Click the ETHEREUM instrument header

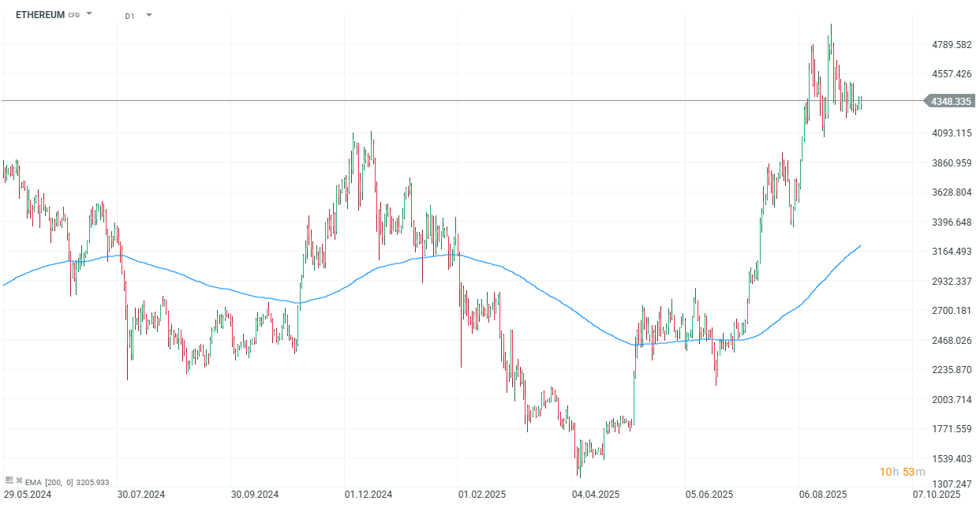[39, 14]
